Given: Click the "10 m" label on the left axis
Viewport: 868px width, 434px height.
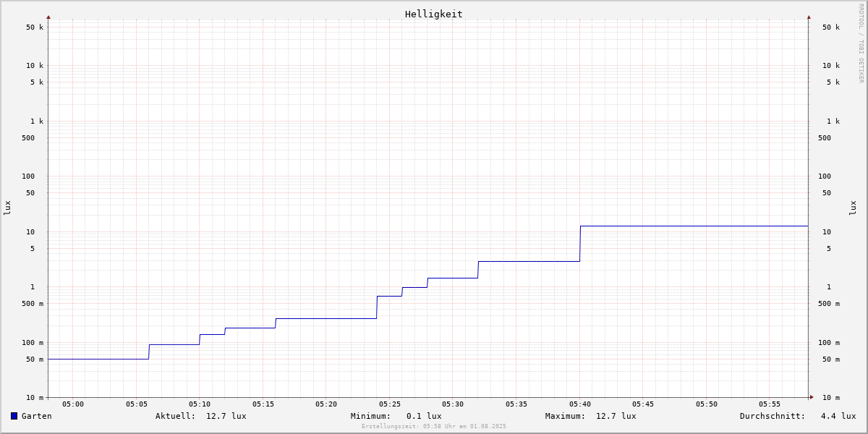Looking at the screenshot, I should 35,398.
